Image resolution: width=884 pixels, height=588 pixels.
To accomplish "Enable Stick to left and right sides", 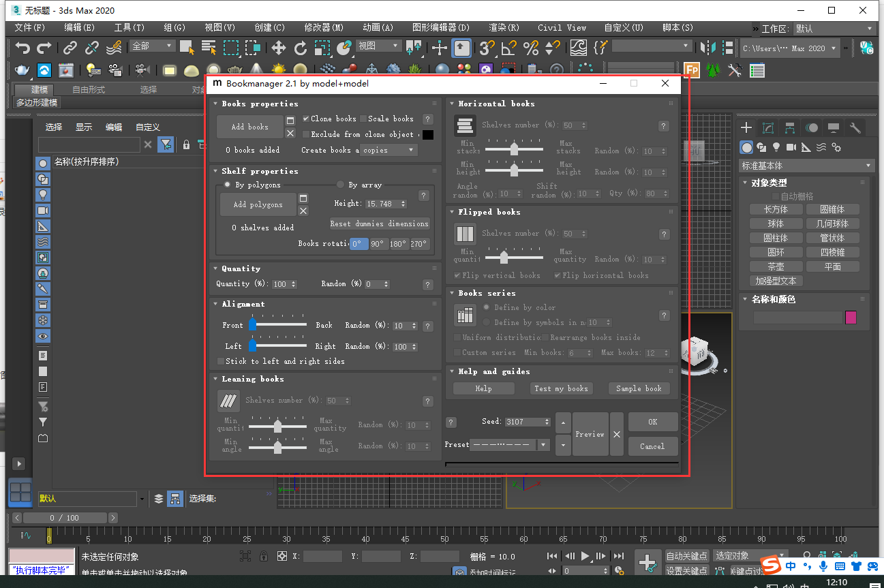I will coord(220,361).
